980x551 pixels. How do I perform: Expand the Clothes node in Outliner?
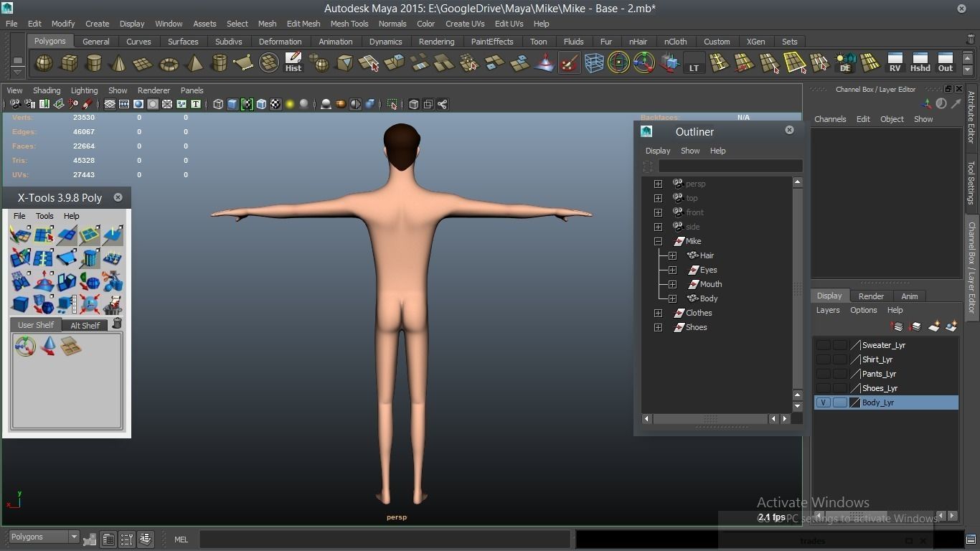pos(658,313)
